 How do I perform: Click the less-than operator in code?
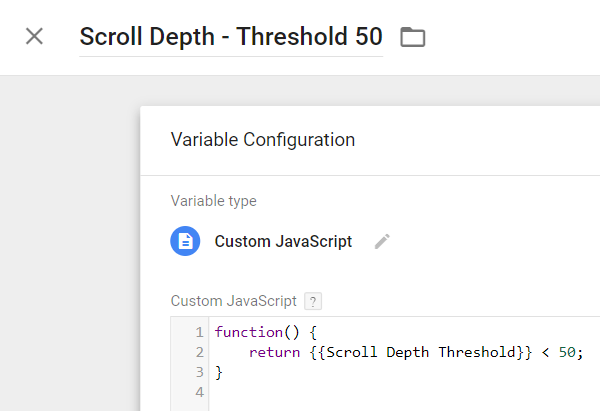[x=546, y=352]
